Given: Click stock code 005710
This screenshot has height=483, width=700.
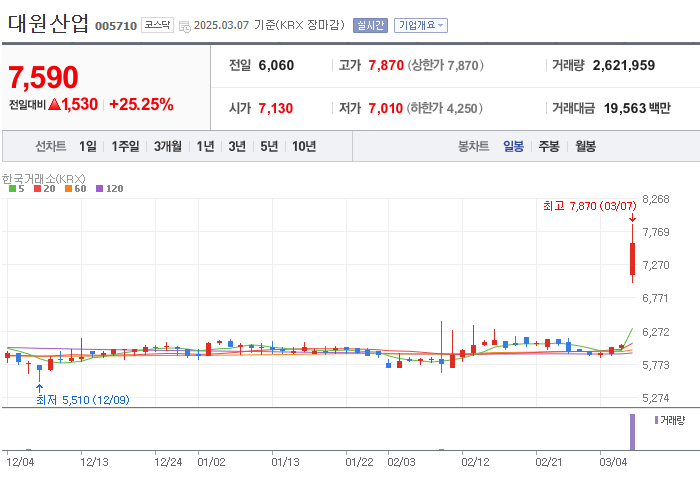Looking at the screenshot, I should tap(116, 26).
